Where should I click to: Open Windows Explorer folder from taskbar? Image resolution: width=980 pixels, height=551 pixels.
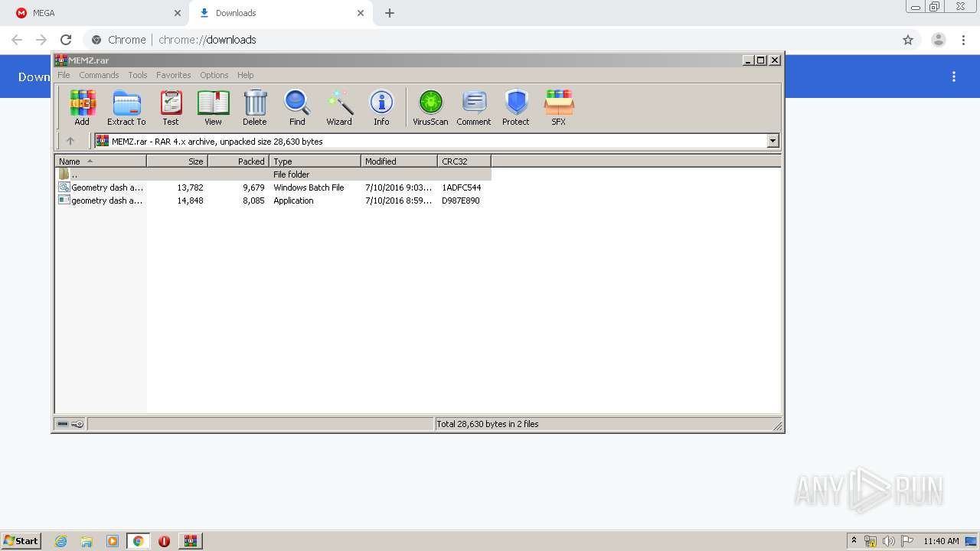pos(87,541)
